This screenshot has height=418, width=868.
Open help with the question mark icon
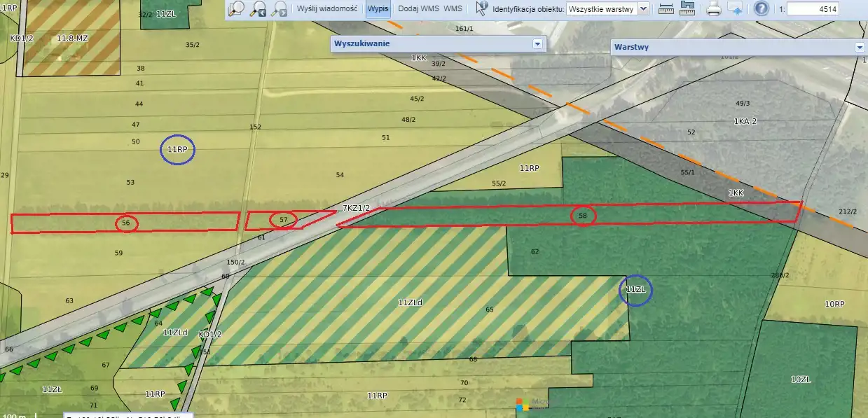[x=762, y=9]
